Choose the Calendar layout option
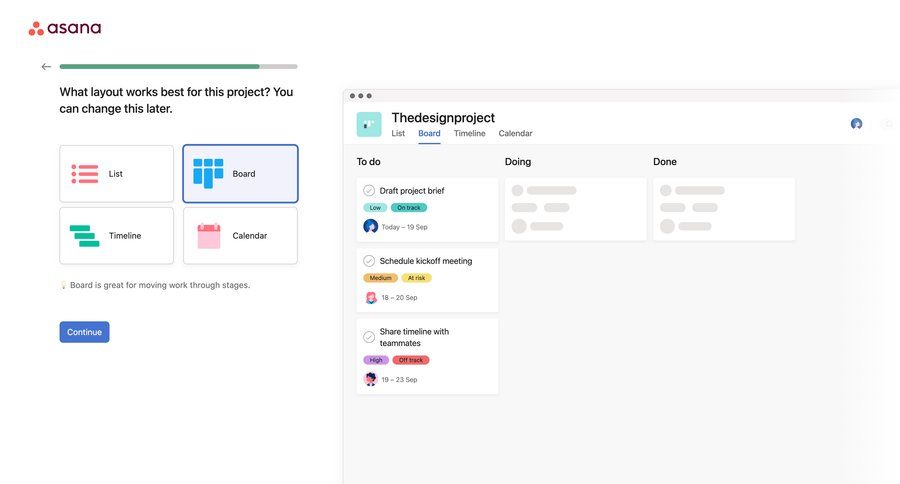 240,235
